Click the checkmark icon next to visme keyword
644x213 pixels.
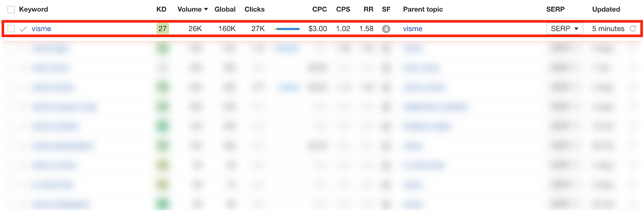click(23, 29)
